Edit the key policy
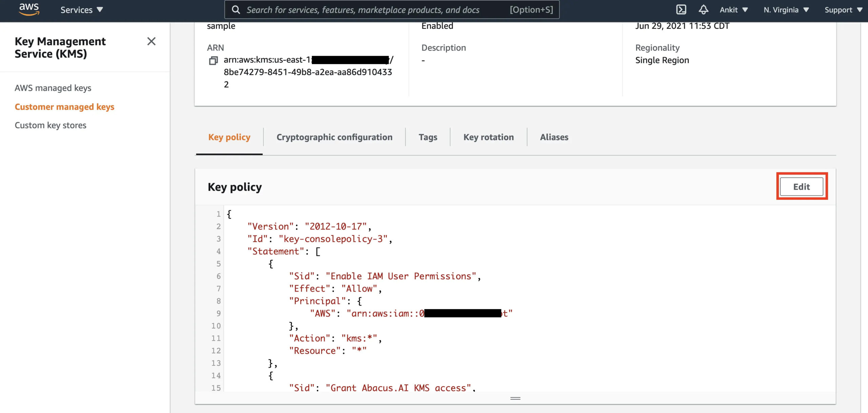 tap(802, 186)
